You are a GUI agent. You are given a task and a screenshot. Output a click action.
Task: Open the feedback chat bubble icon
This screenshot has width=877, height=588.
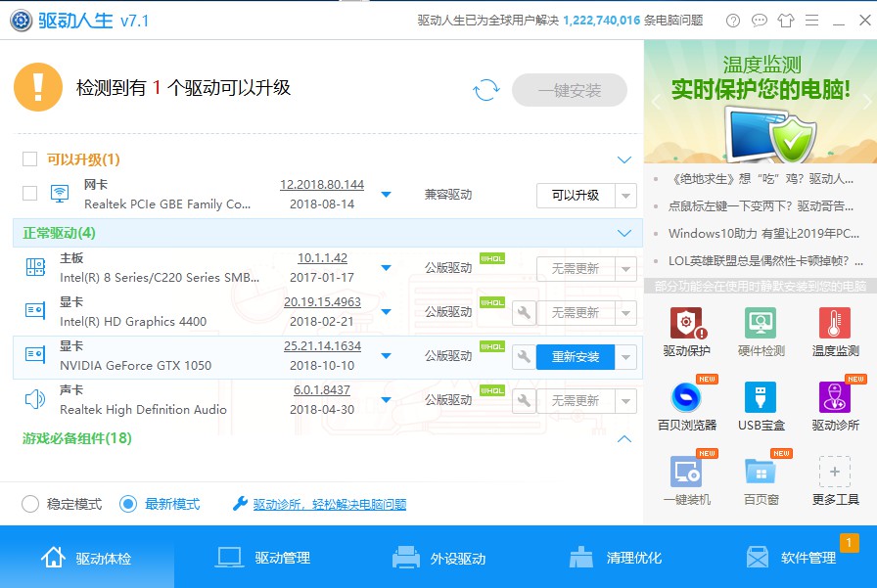(759, 21)
